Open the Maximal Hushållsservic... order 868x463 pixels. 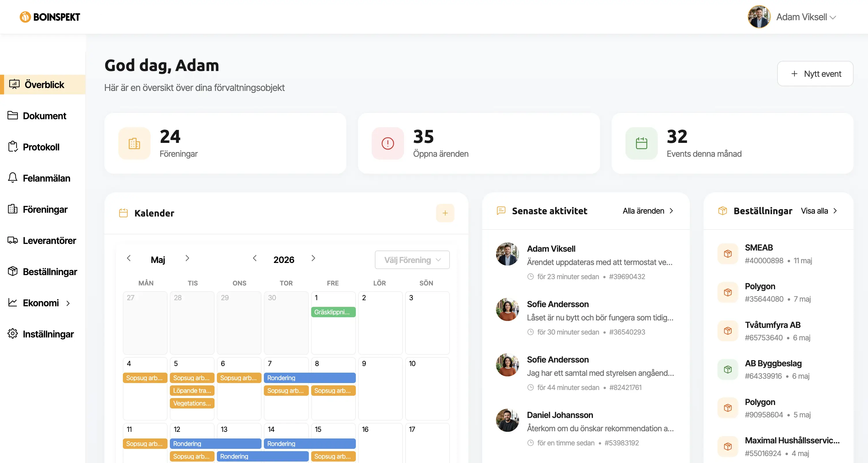coord(778,447)
